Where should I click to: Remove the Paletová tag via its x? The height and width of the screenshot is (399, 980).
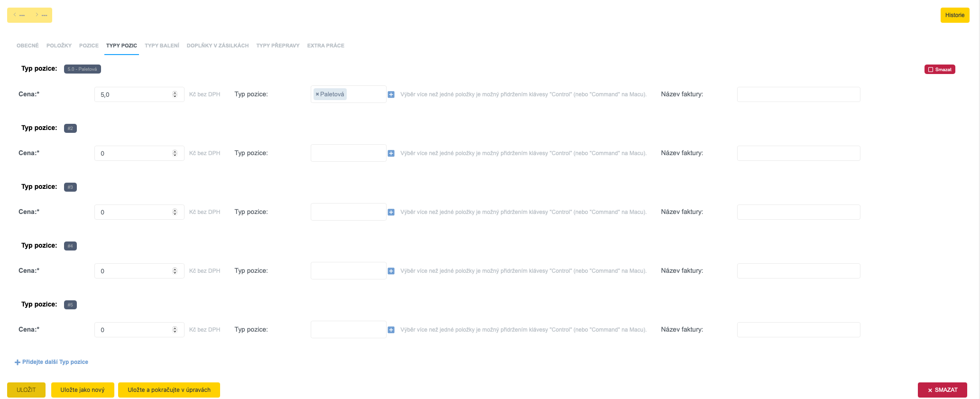pos(317,94)
